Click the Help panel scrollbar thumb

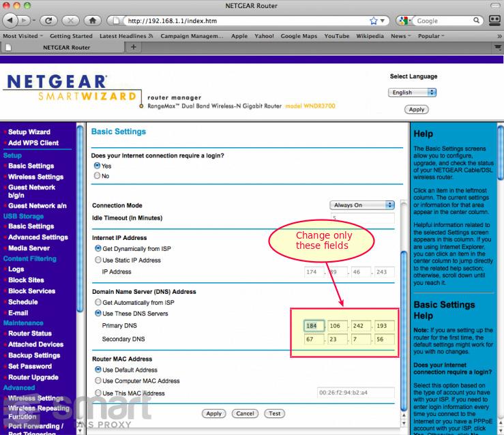pyautogui.click(x=501, y=153)
